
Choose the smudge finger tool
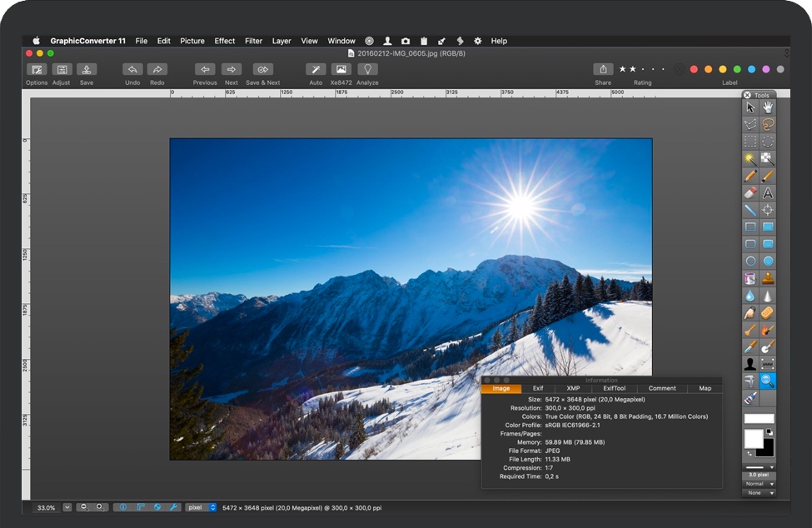pyautogui.click(x=750, y=312)
